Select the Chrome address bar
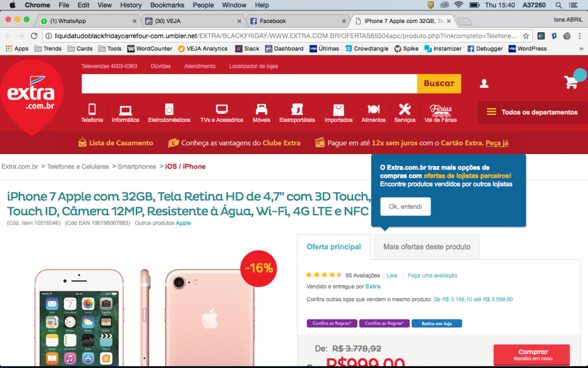The width and height of the screenshot is (588, 368). [x=286, y=36]
